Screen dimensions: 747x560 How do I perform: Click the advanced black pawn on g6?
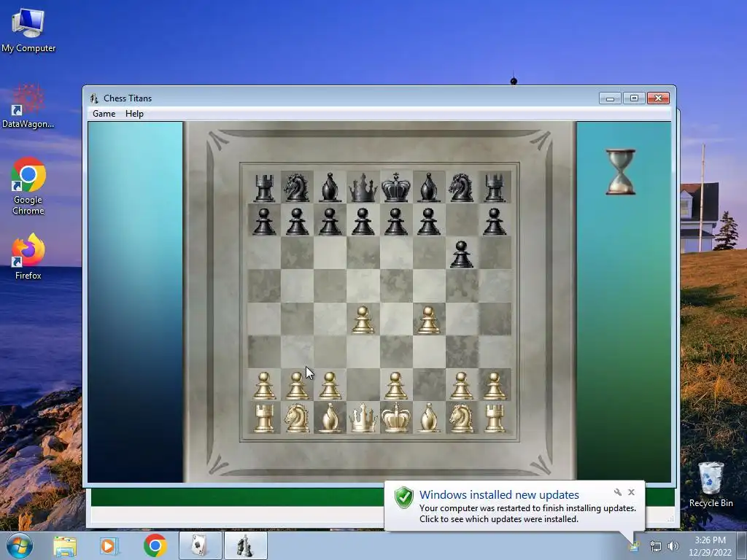[461, 254]
